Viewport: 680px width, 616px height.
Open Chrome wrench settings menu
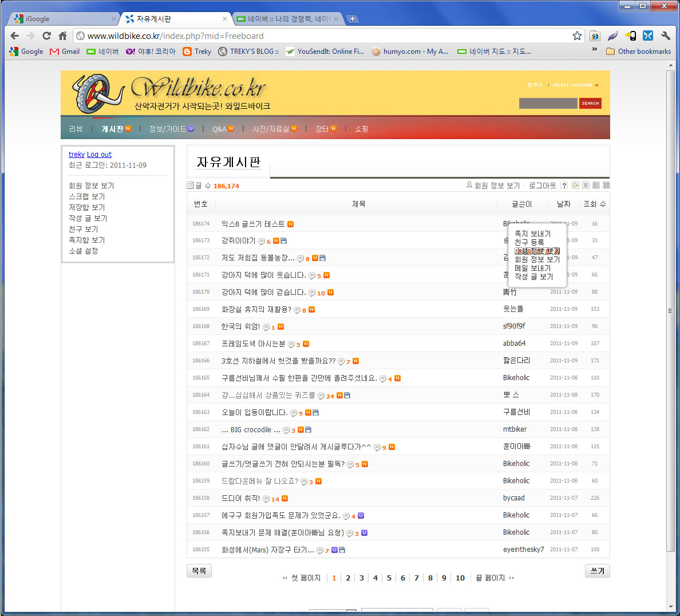click(665, 35)
